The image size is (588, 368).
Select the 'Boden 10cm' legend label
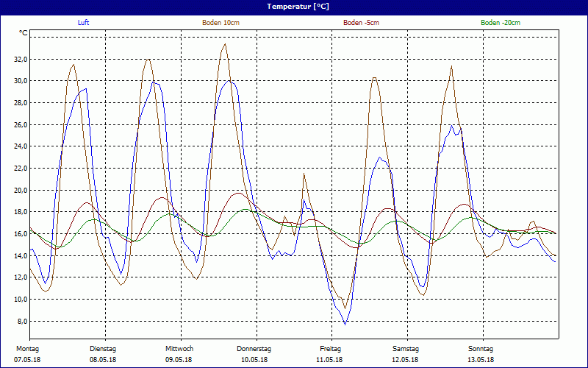221,23
